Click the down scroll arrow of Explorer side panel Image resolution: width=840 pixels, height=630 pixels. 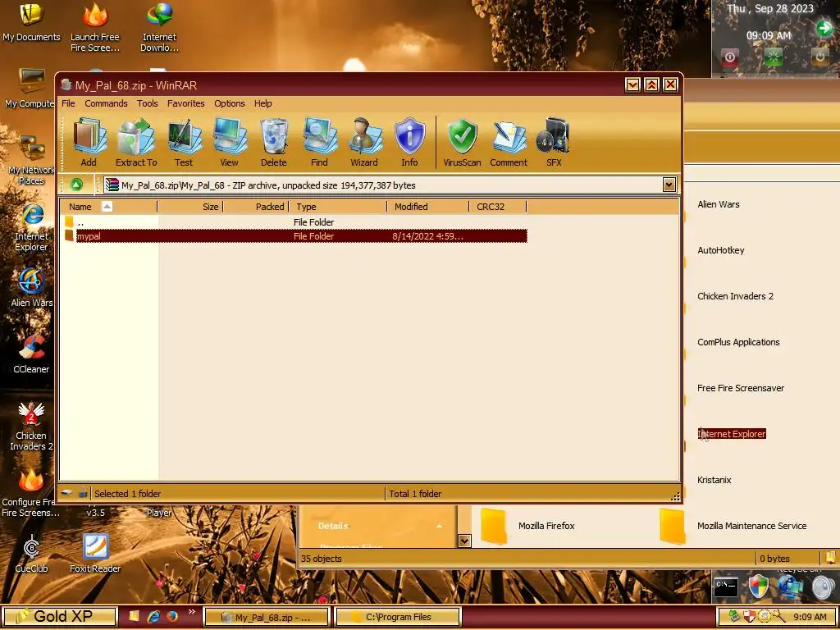click(464, 541)
